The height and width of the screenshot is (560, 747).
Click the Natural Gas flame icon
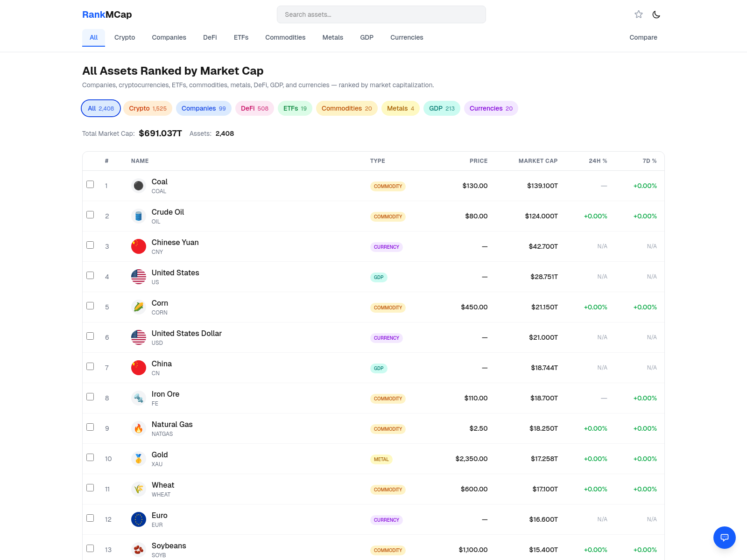pos(139,428)
